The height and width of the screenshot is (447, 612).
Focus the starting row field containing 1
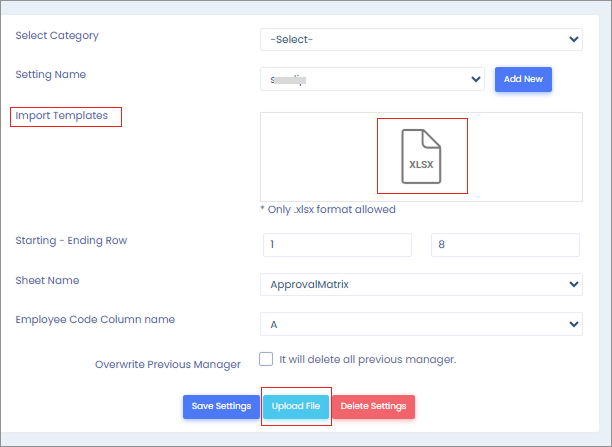click(337, 245)
